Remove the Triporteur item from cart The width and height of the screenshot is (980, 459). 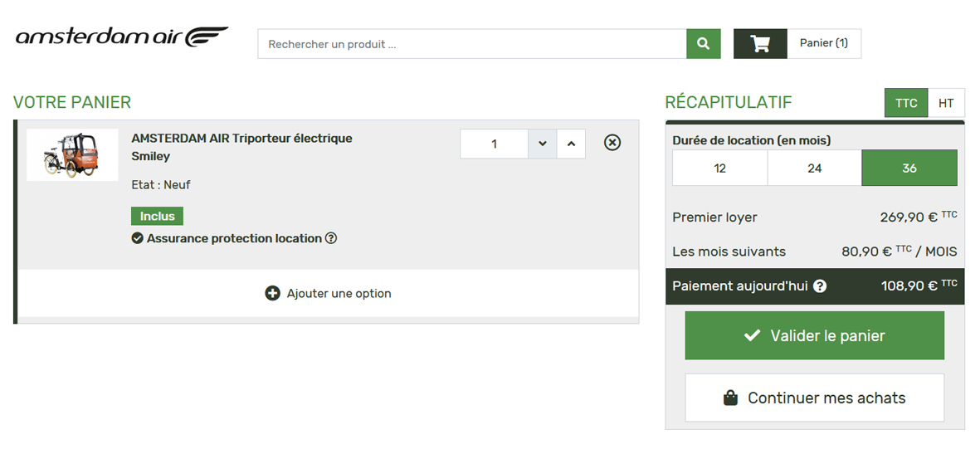[612, 143]
